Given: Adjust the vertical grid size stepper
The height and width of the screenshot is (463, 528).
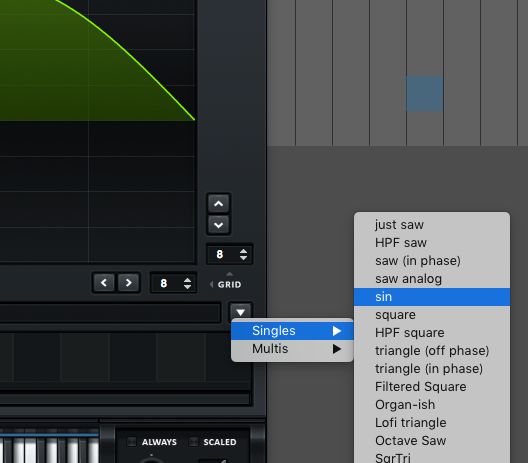Looking at the screenshot, I should click(243, 254).
